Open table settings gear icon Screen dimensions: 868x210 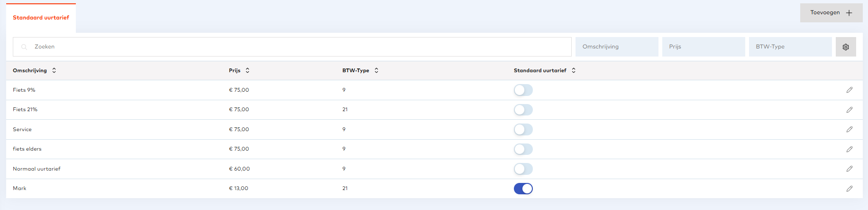(846, 47)
